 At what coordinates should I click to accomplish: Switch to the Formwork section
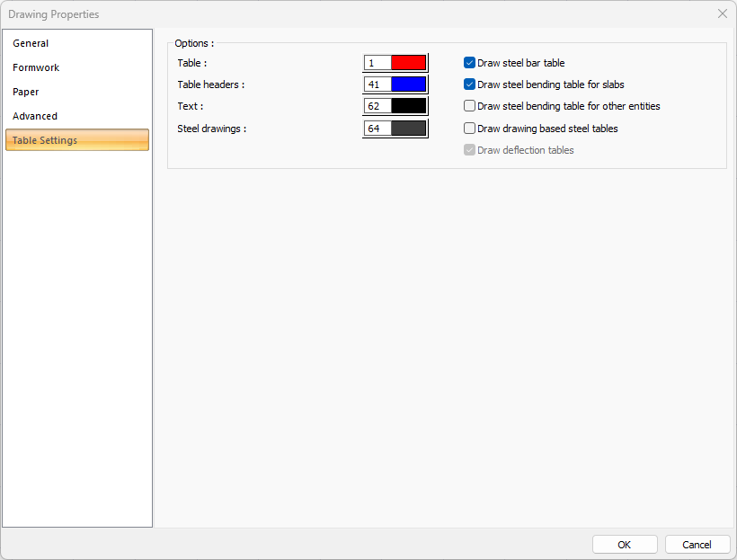[36, 67]
